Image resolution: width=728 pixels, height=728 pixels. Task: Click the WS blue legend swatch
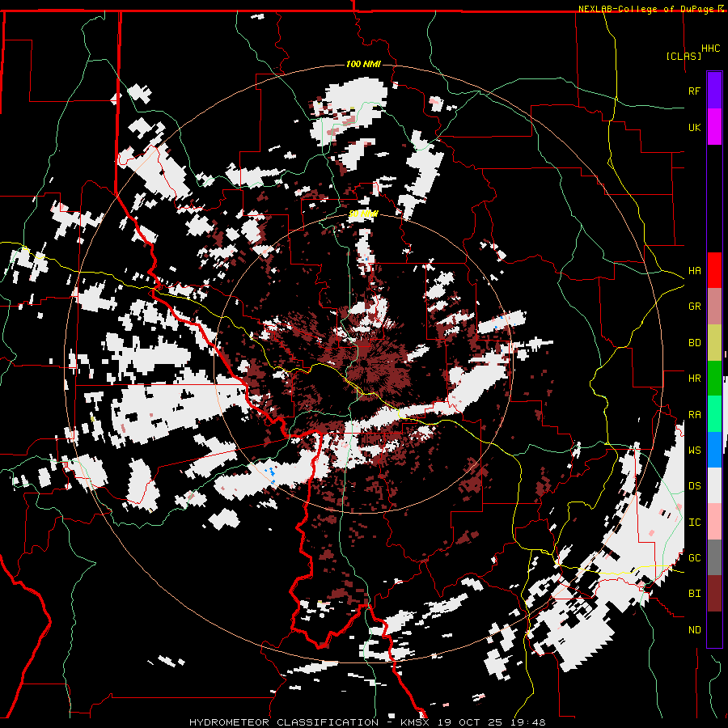(x=714, y=450)
